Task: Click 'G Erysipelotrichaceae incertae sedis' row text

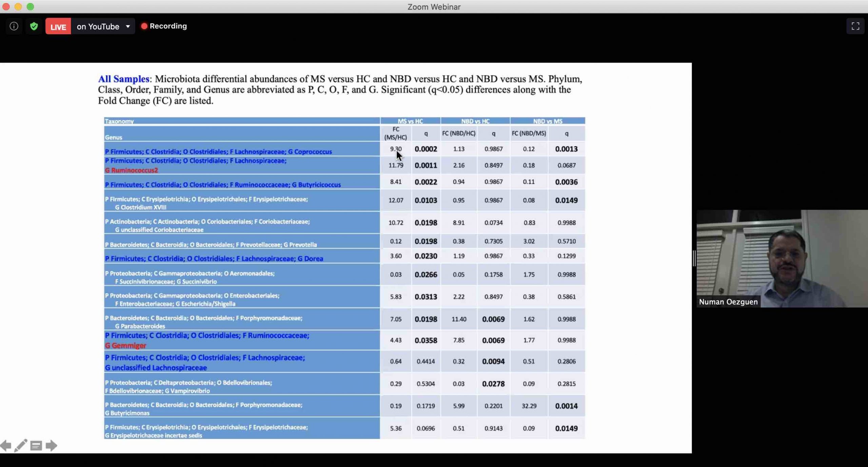Action: pos(154,435)
